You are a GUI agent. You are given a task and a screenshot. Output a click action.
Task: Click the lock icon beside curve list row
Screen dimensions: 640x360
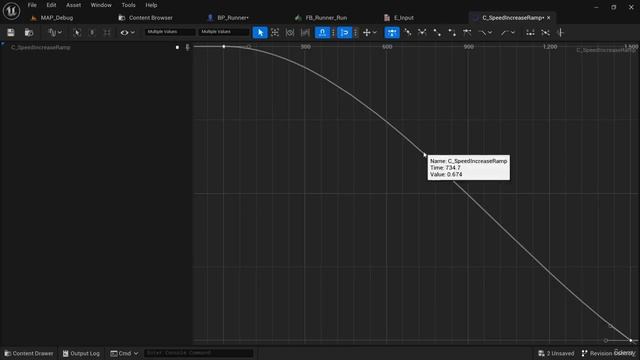tap(187, 47)
